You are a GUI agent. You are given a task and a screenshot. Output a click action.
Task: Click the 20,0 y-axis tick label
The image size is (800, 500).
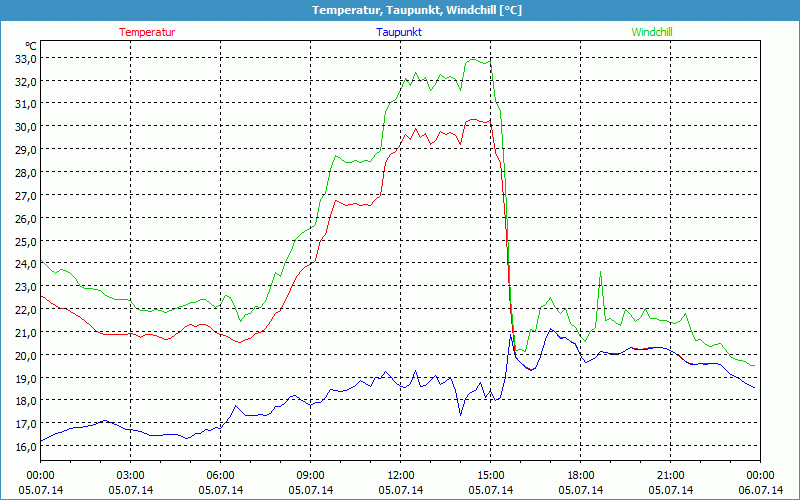(24, 355)
